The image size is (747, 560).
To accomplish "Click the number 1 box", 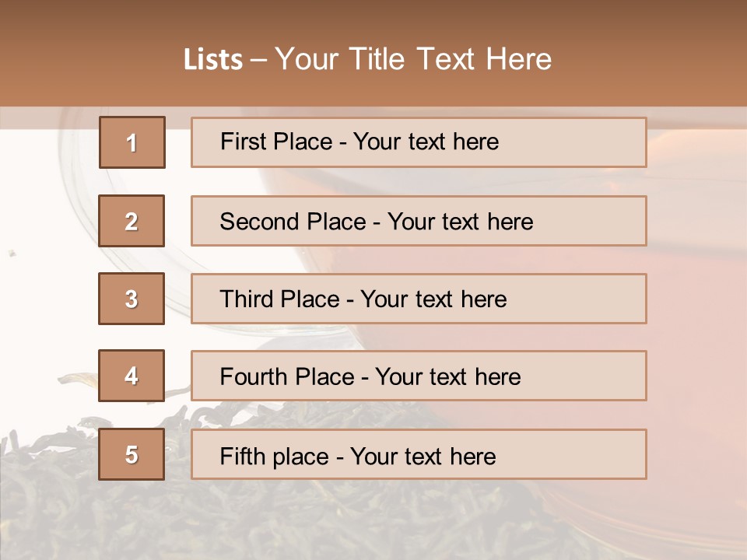I will point(132,142).
